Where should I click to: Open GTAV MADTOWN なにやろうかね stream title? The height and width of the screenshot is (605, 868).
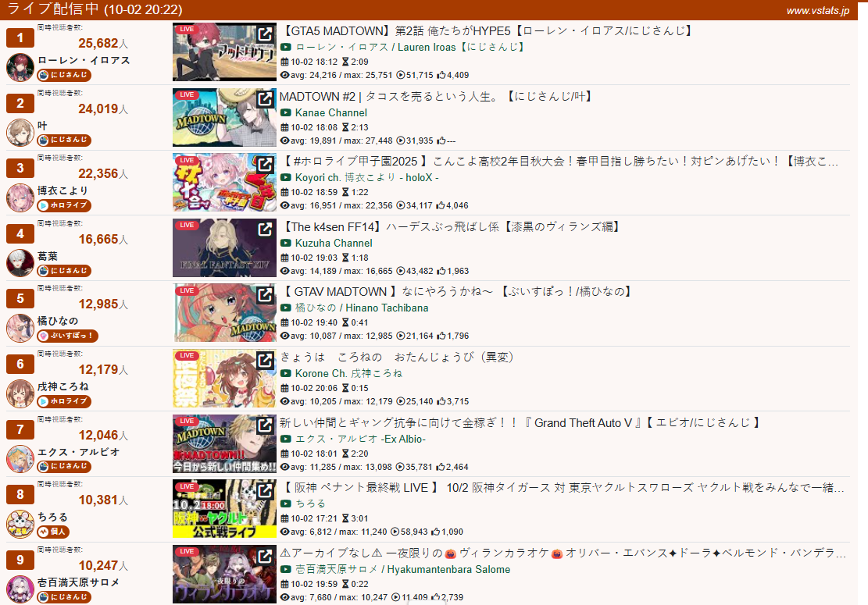457,292
